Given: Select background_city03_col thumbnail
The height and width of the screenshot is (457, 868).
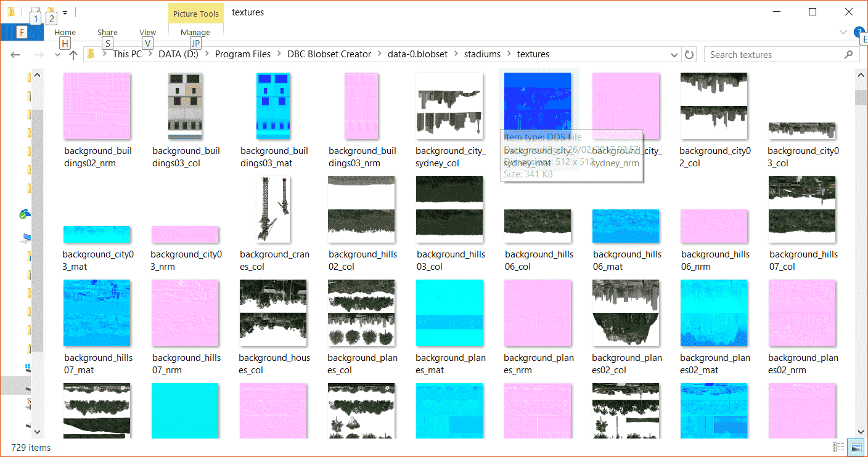Looking at the screenshot, I should point(803,131).
